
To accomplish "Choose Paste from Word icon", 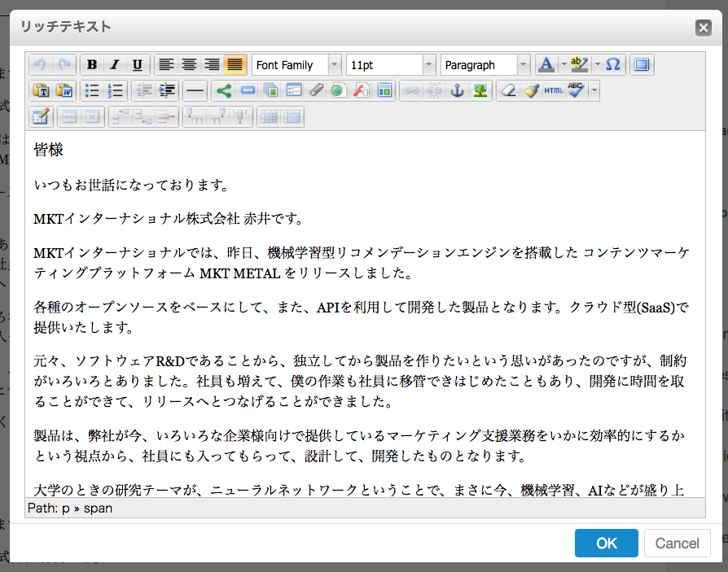I will click(64, 90).
